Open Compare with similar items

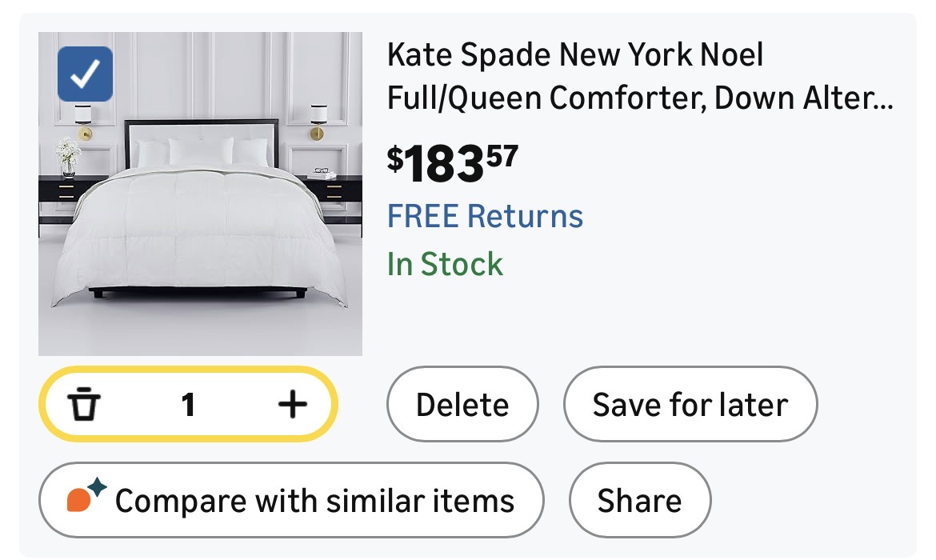[291, 501]
